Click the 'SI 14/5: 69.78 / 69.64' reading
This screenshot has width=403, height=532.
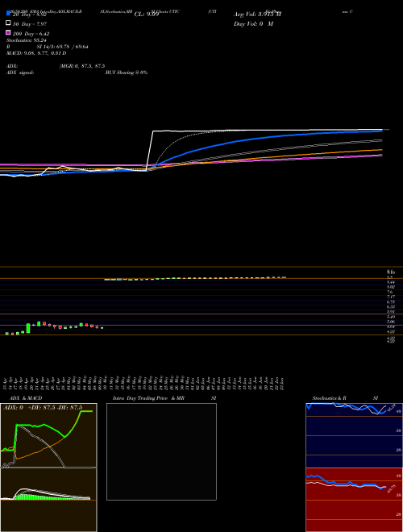coord(63,47)
